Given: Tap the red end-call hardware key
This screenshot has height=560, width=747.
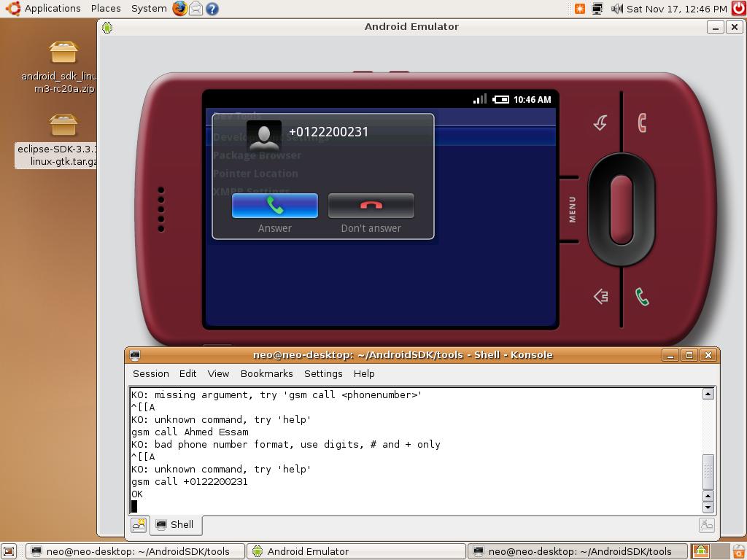Looking at the screenshot, I should pyautogui.click(x=642, y=122).
